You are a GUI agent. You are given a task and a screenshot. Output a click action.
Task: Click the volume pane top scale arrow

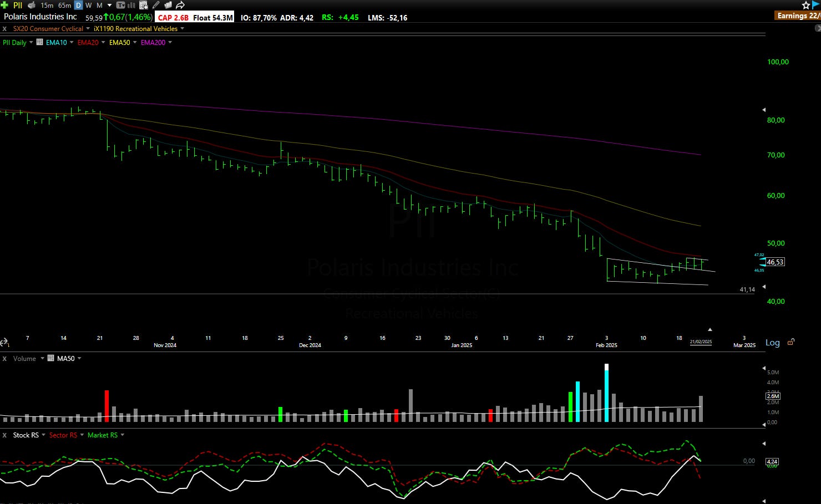tap(764, 368)
